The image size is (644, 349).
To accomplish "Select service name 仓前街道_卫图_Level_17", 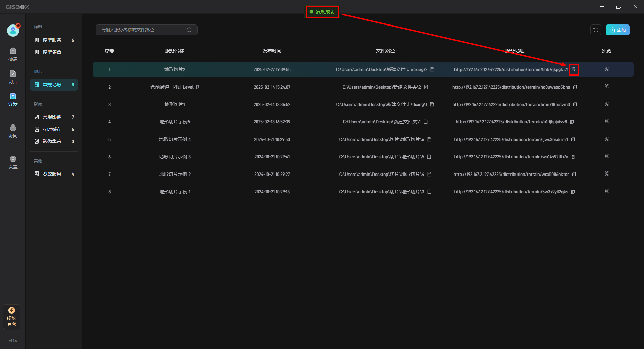I will coord(175,87).
